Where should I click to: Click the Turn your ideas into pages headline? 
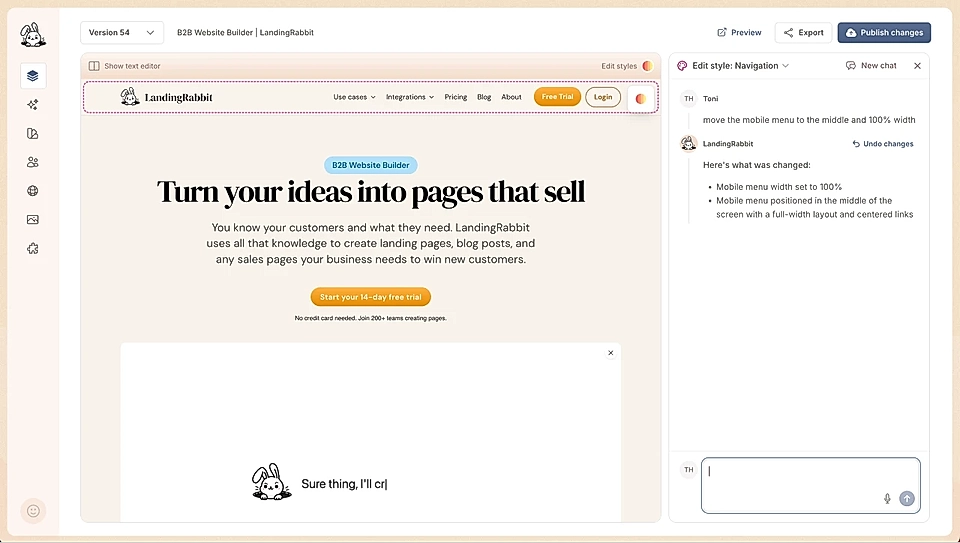(371, 192)
